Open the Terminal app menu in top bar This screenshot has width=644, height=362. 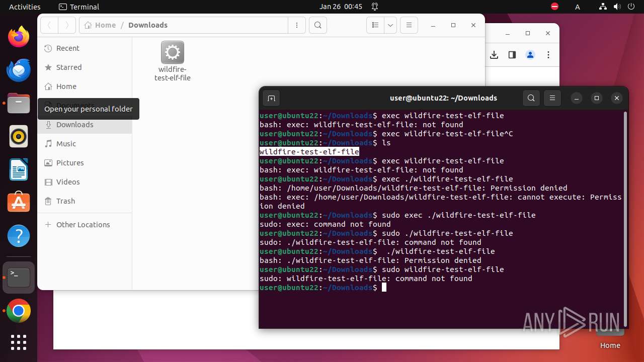(79, 7)
